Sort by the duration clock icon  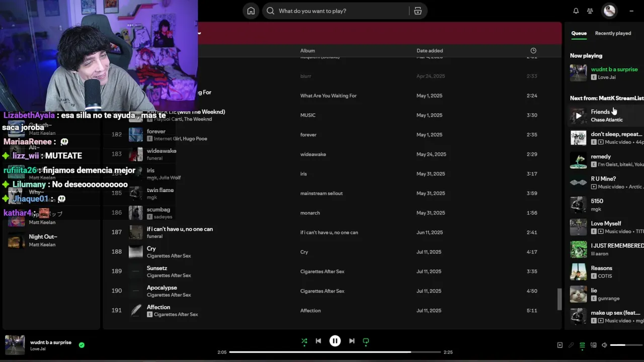point(533,50)
